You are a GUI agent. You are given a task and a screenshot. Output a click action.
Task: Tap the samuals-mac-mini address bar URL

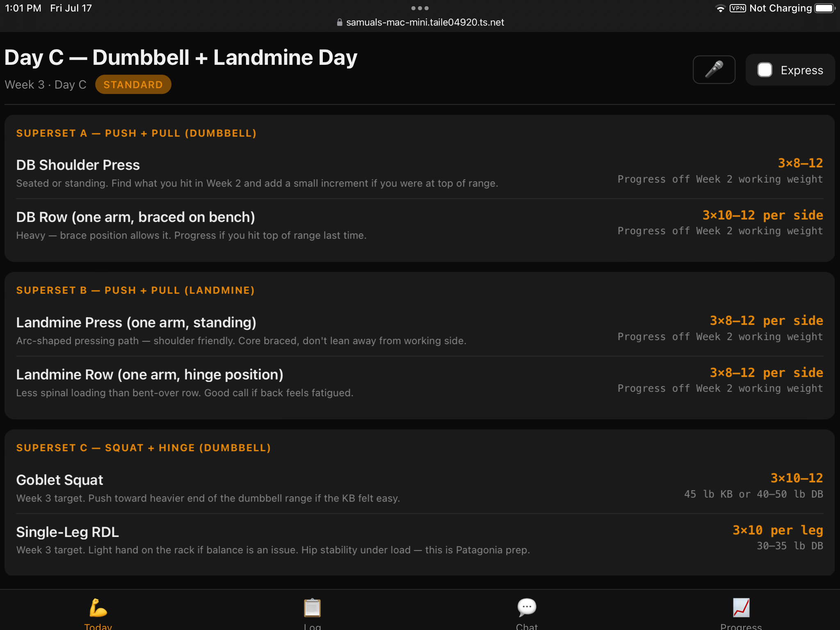425,22
